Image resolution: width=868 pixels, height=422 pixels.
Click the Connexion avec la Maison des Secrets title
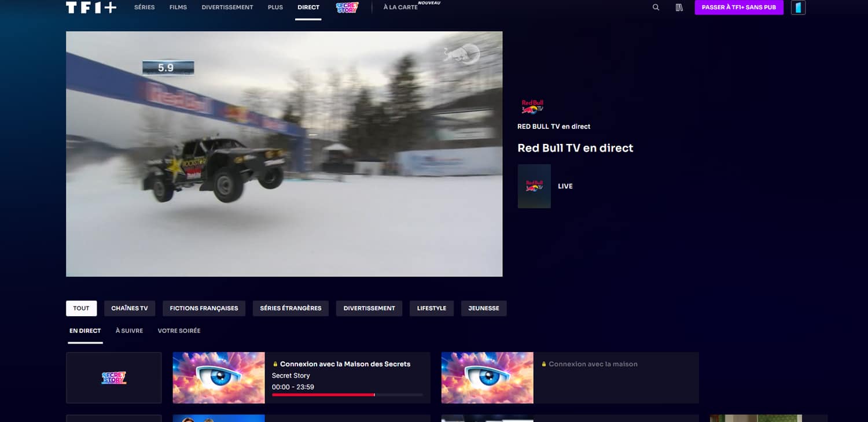[345, 364]
